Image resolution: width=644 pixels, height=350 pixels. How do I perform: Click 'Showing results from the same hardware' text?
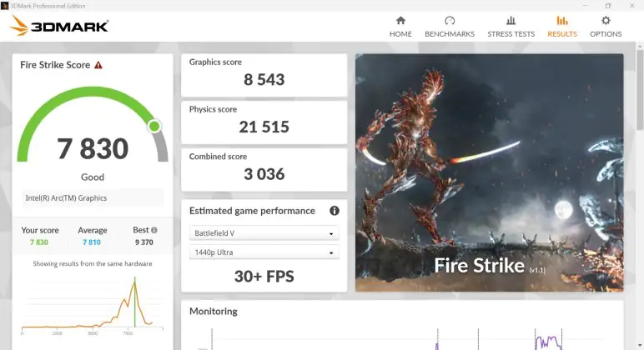coord(93,263)
